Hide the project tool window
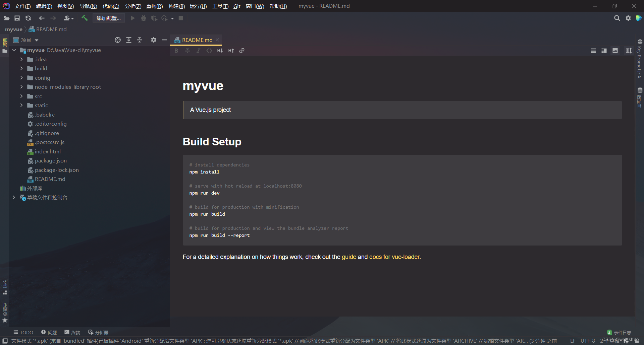This screenshot has height=345, width=644. pos(164,40)
